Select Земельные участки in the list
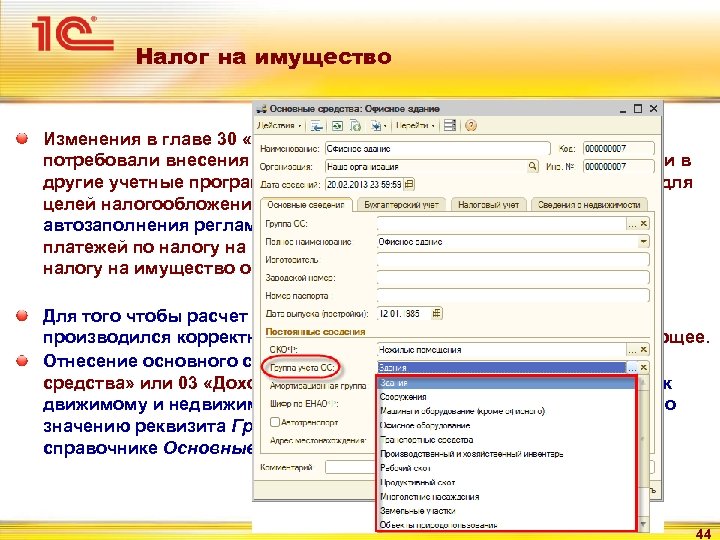Screen dimensions: 720x540 coord(507,511)
